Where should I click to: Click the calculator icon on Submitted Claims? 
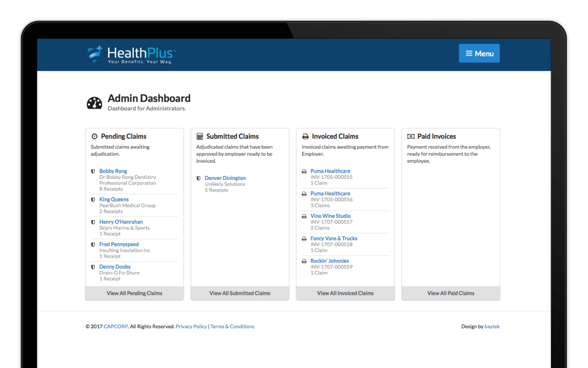[x=199, y=136]
